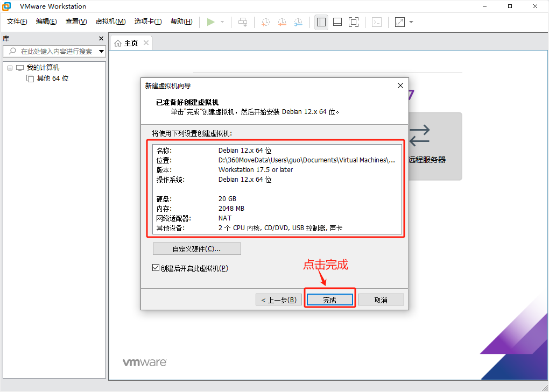The width and height of the screenshot is (549, 392).
Task: Click the green Power On play icon
Action: tap(210, 22)
